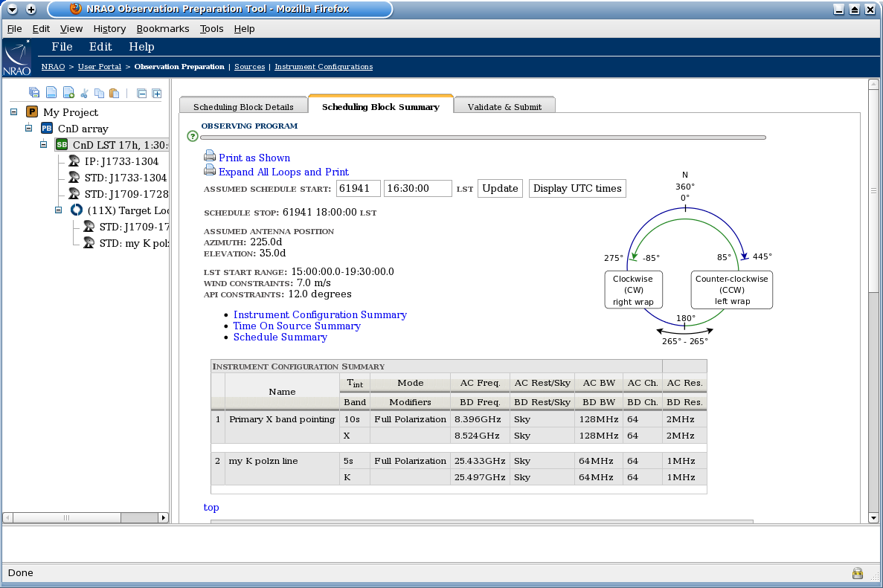Click the Paste toolbar icon
The image size is (883, 588).
113,92
